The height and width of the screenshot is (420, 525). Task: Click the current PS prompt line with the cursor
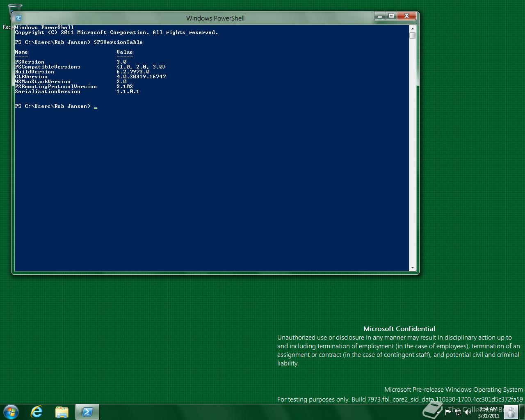point(56,106)
